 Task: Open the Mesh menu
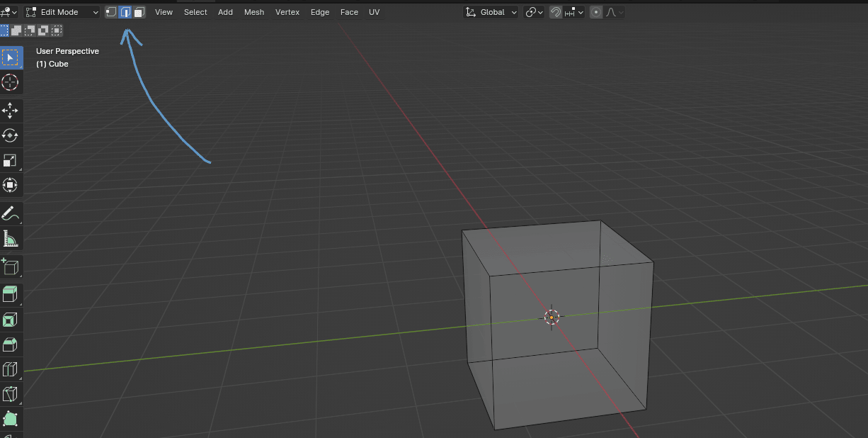(254, 12)
